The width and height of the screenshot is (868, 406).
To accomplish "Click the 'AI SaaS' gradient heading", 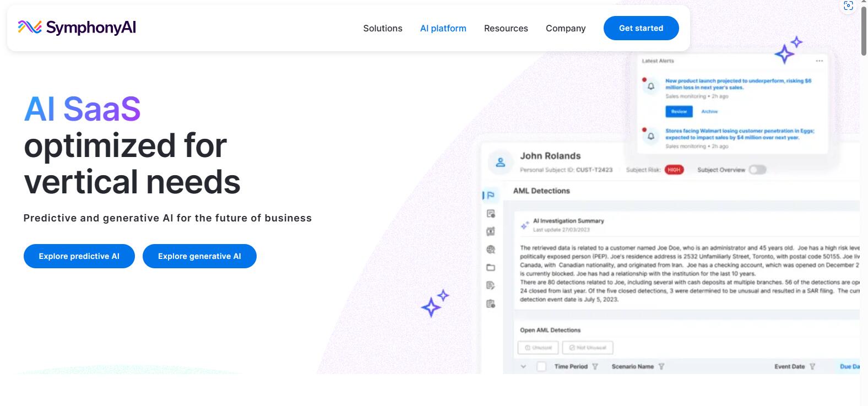I will tap(83, 109).
